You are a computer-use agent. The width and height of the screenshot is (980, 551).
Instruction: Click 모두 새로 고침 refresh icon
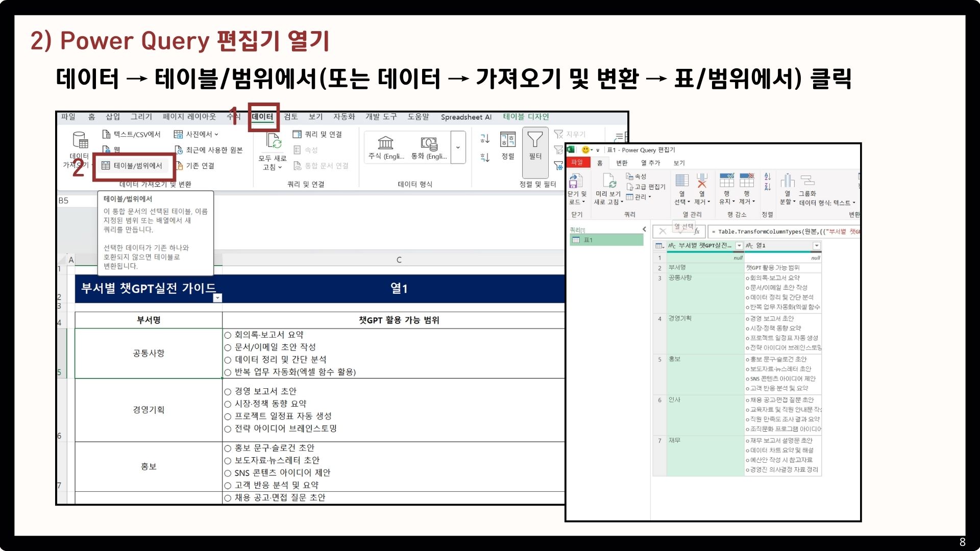pos(274,141)
